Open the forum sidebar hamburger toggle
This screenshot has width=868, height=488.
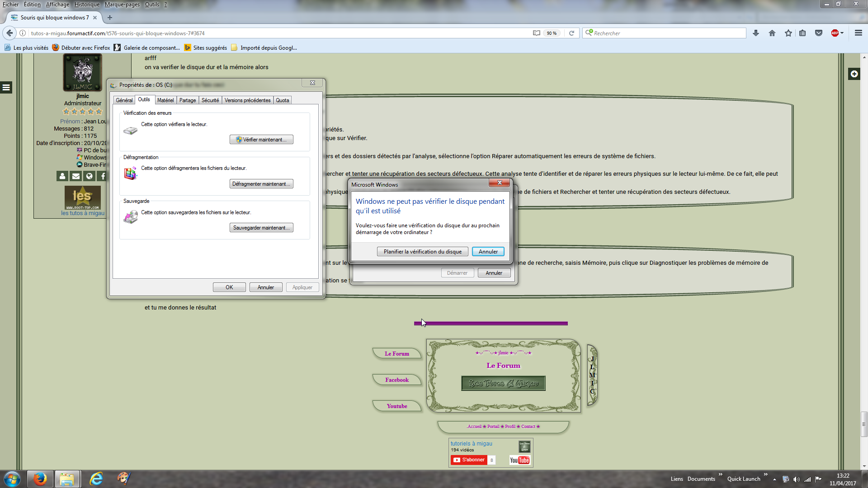(6, 88)
